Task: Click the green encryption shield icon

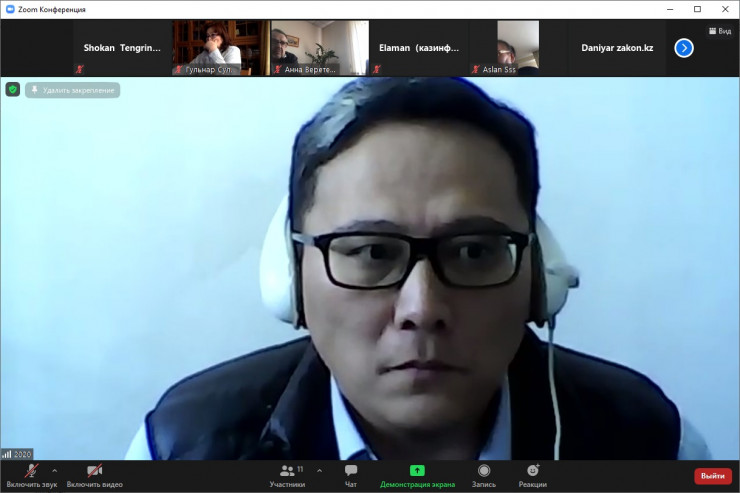Action: 12,89
